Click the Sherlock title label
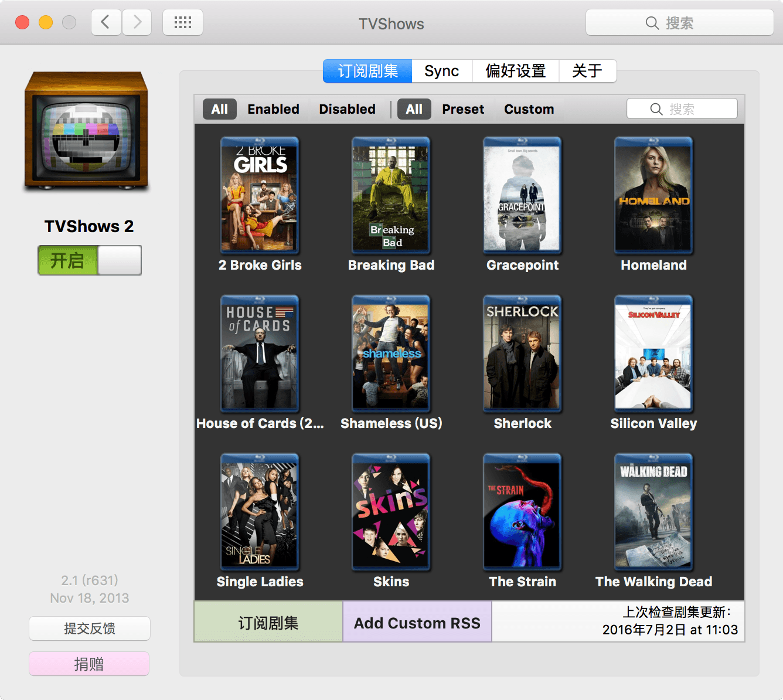783x700 pixels. [522, 423]
